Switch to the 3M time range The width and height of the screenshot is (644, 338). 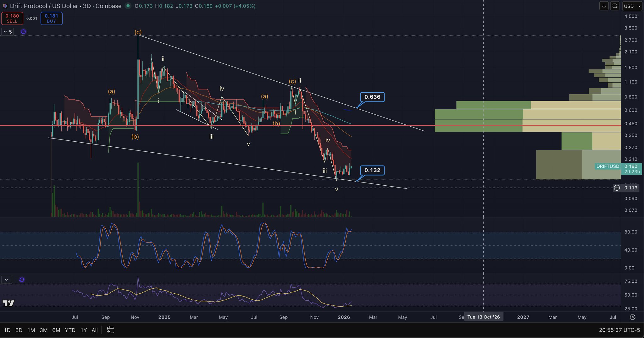pyautogui.click(x=44, y=330)
